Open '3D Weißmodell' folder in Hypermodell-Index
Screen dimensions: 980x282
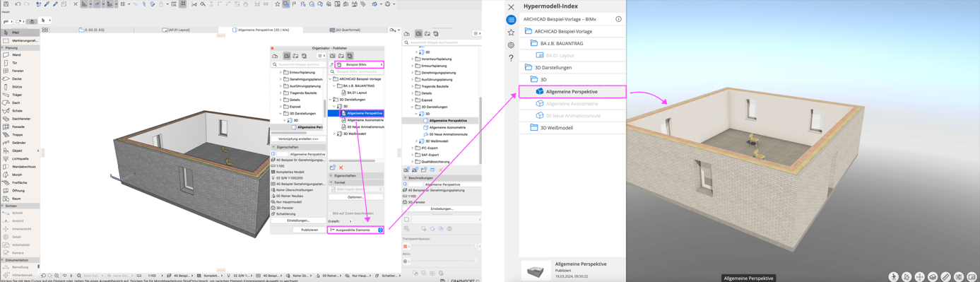pos(572,128)
